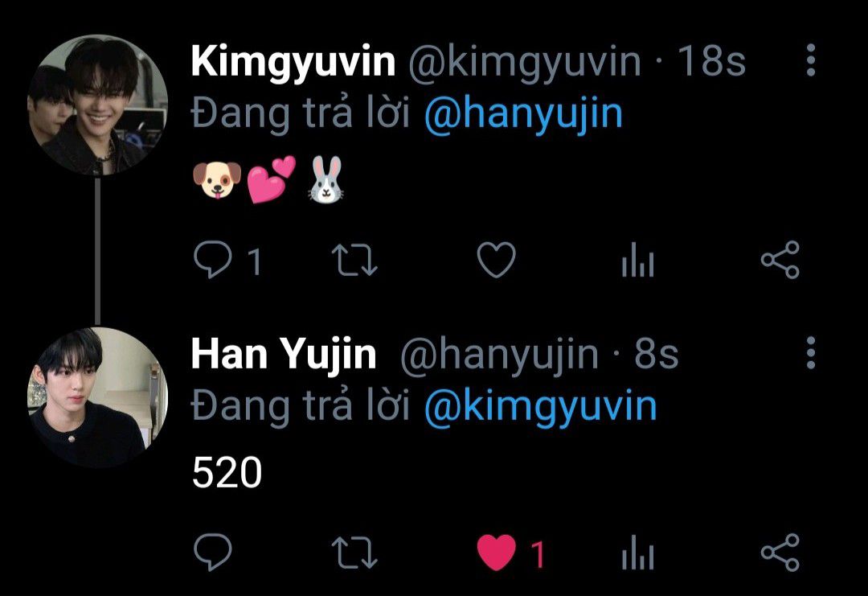Open Kimgyuvin's profile picture
Image resolution: width=868 pixels, height=596 pixels.
[97, 105]
